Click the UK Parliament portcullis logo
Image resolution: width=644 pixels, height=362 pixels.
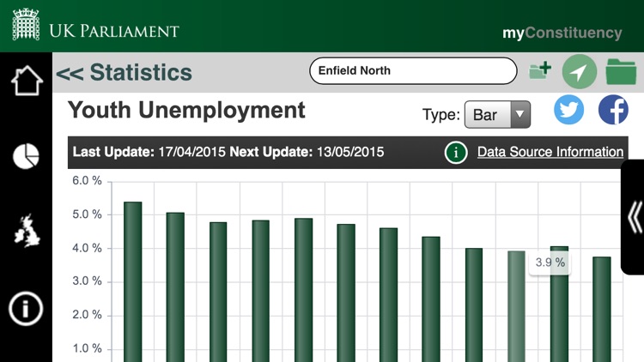point(27,25)
